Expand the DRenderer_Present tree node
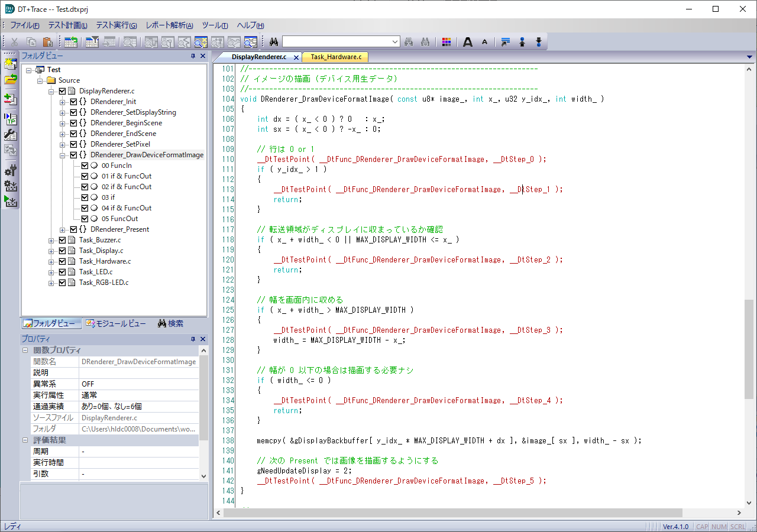The height and width of the screenshot is (532, 757). pos(63,229)
